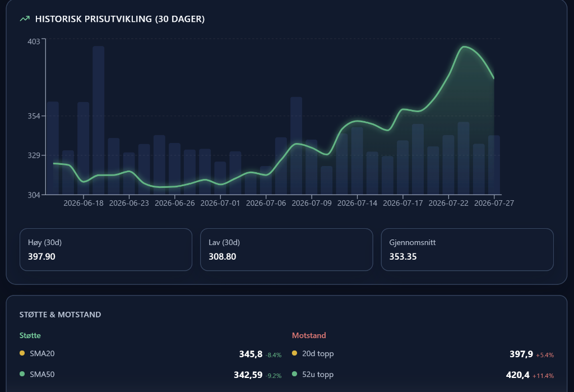
Task: Click the 20d topp label
Action: [x=318, y=354]
